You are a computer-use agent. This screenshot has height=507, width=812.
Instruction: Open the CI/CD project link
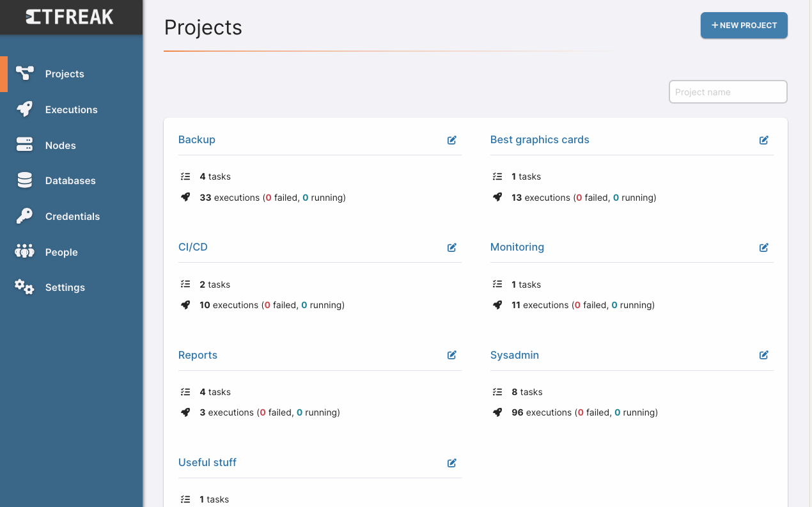[193, 247]
